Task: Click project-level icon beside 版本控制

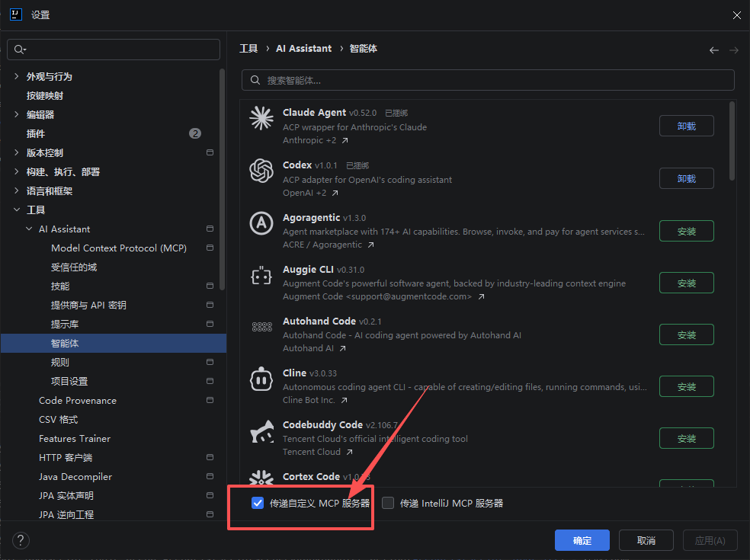Action: tap(210, 152)
